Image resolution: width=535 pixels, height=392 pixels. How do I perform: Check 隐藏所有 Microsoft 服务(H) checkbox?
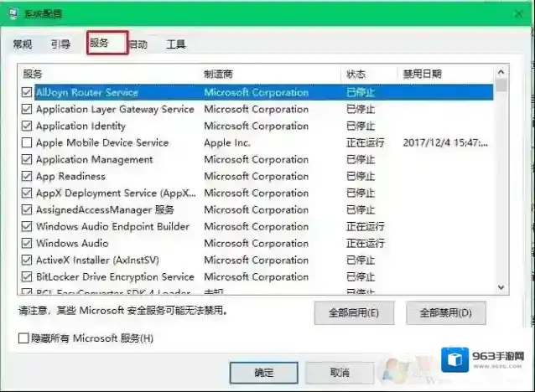point(23,338)
